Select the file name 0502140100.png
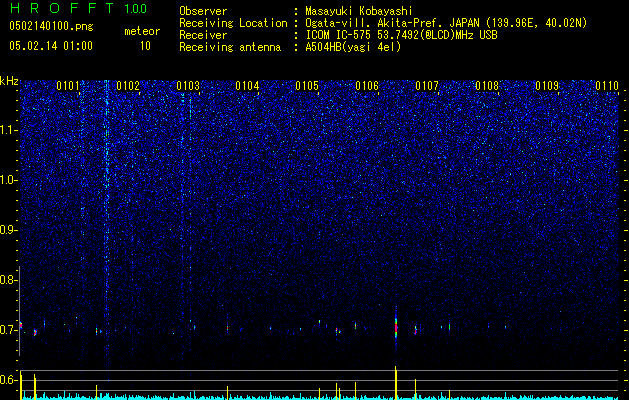The height and width of the screenshot is (400, 629). coord(51,26)
